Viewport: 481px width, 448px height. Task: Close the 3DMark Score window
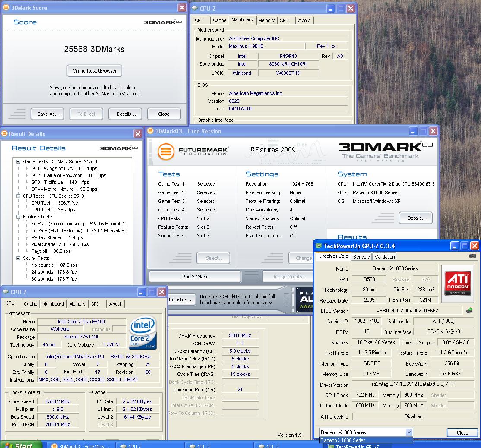click(x=182, y=8)
